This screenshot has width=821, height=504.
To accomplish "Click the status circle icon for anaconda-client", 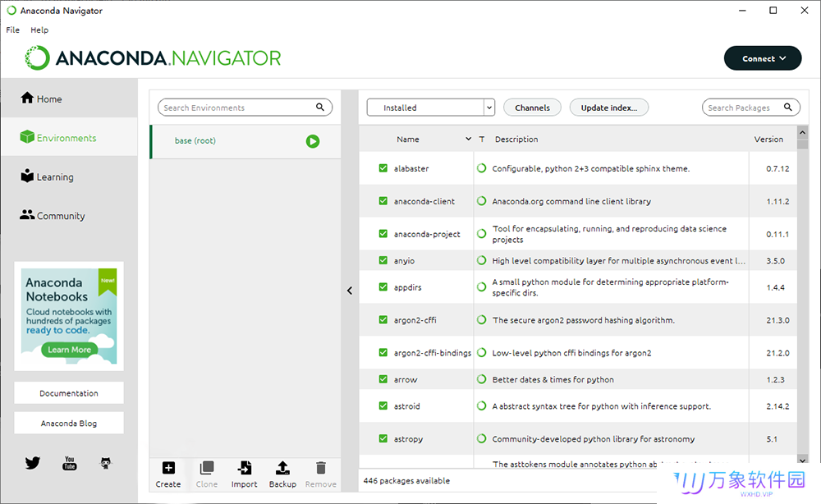I will (482, 201).
